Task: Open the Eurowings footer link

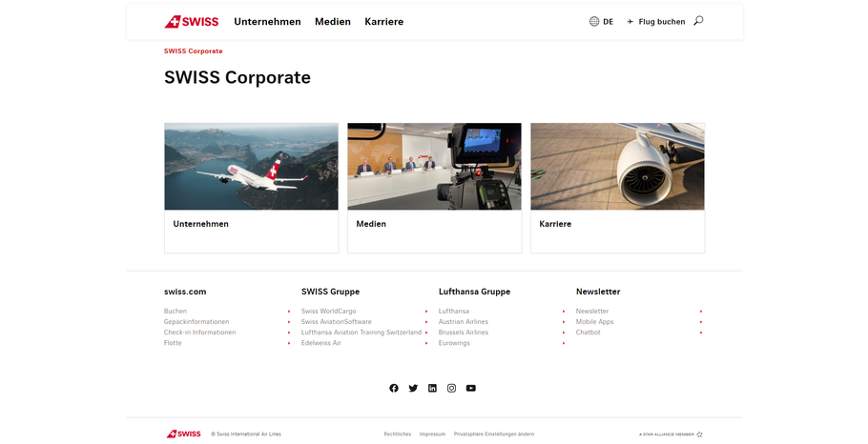Action: click(x=454, y=343)
